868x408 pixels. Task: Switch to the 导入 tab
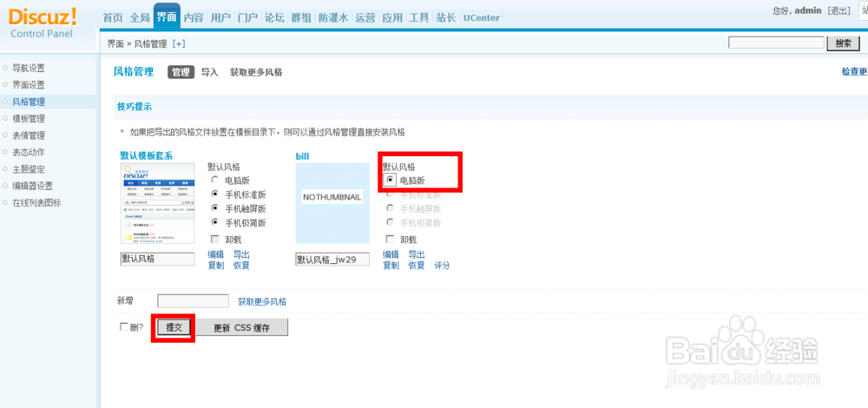210,72
